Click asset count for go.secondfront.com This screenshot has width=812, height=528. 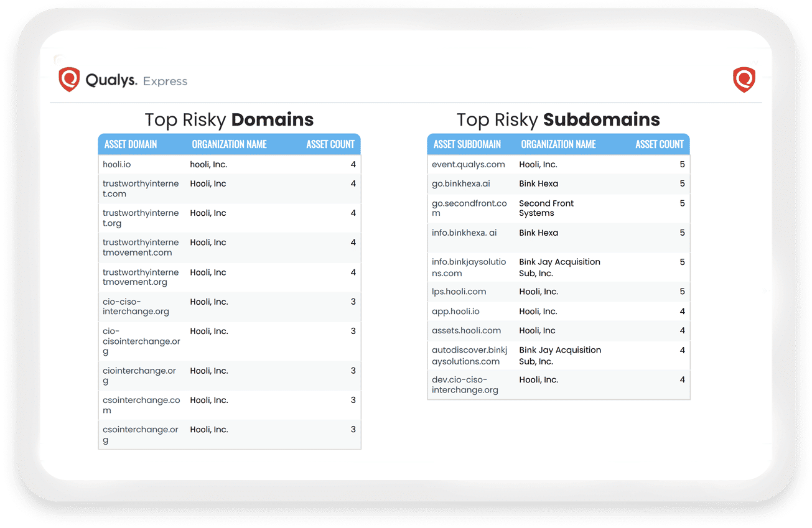point(683,203)
